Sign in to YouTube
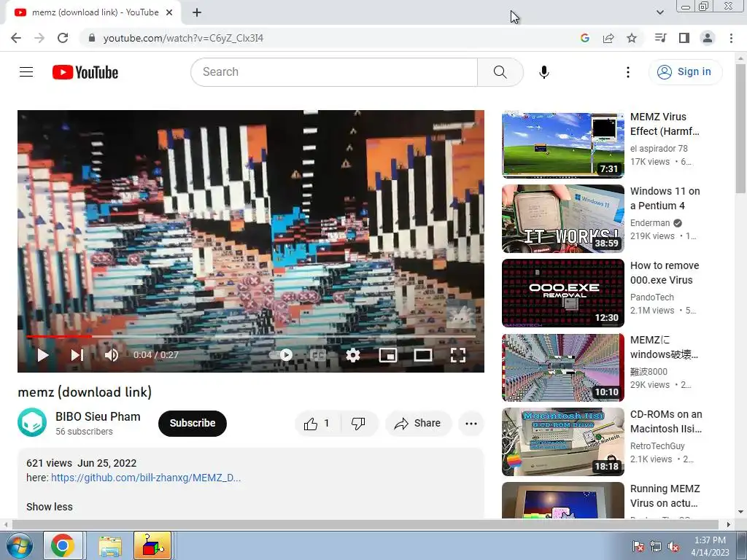 coord(685,72)
